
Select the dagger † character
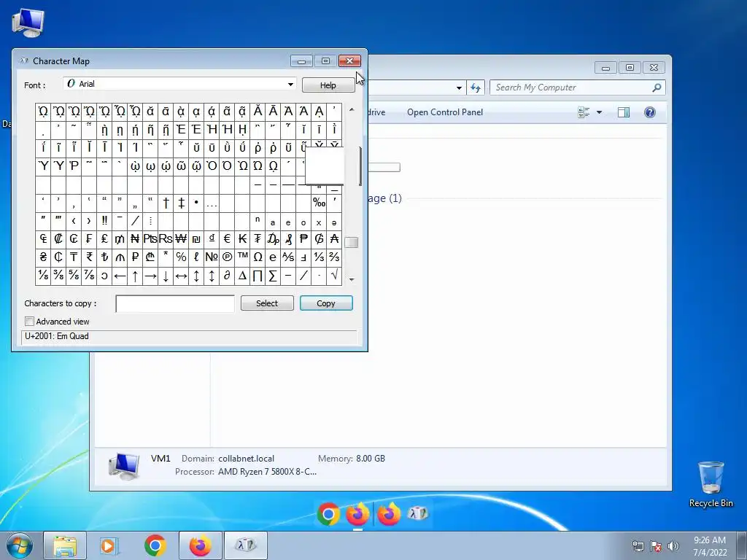tap(166, 203)
